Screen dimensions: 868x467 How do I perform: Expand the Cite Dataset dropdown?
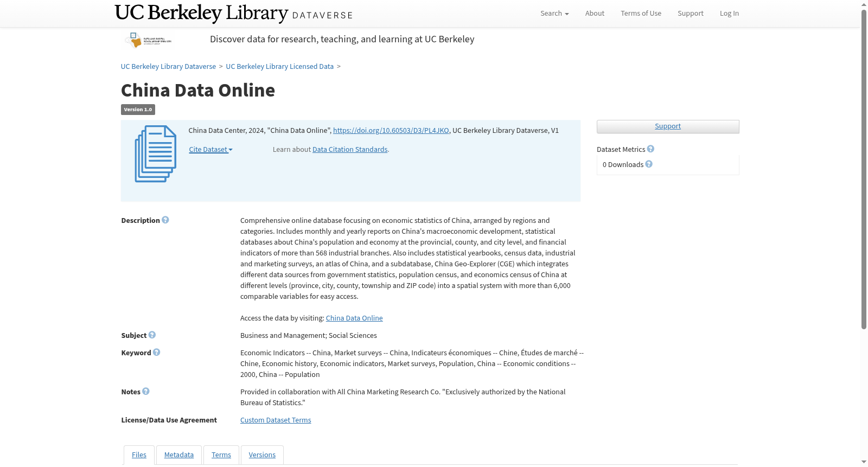coord(210,150)
